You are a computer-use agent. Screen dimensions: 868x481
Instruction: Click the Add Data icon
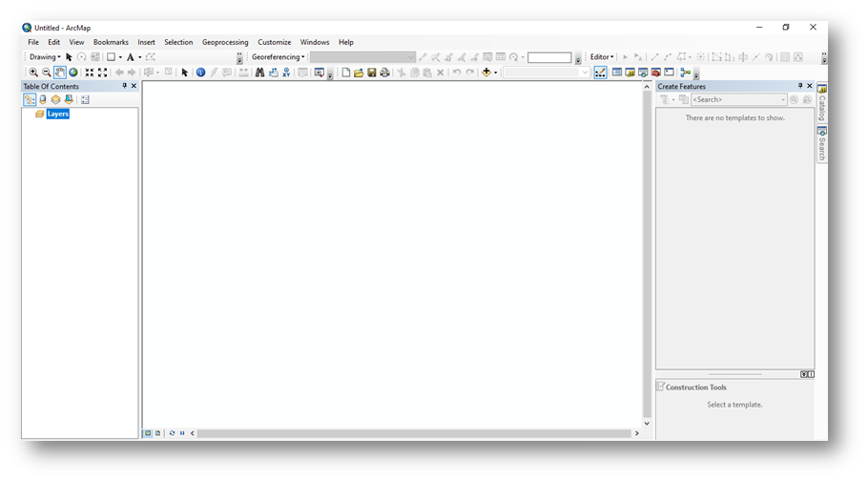(x=486, y=72)
